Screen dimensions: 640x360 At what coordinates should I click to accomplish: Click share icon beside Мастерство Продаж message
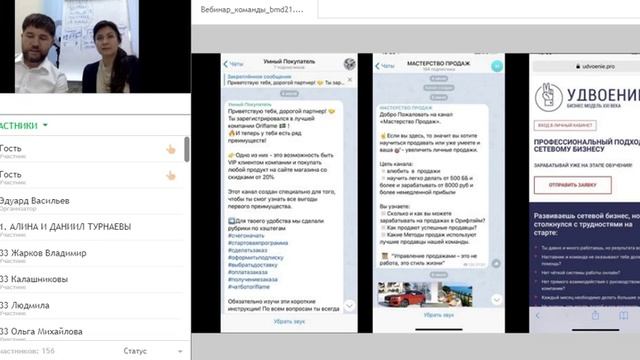pos(496,264)
